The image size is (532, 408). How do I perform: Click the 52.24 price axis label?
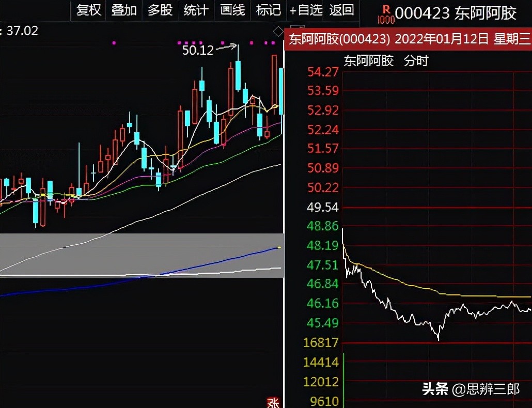(323, 130)
